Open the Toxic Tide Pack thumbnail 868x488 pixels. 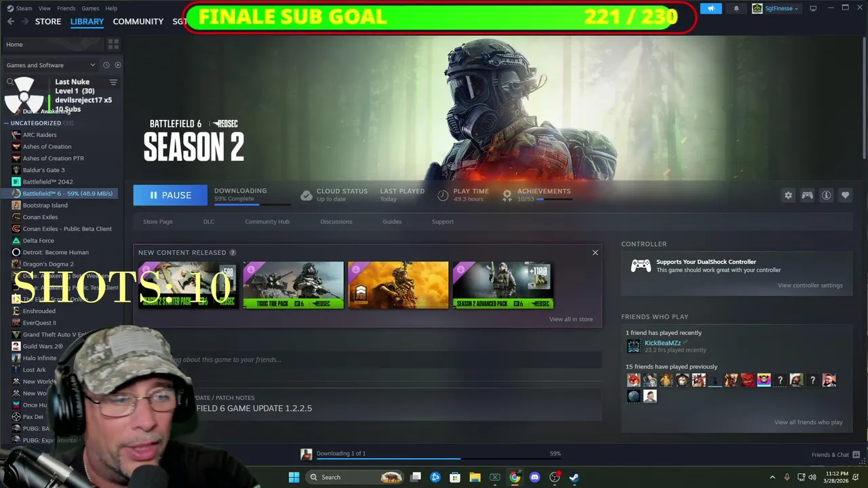[293, 285]
